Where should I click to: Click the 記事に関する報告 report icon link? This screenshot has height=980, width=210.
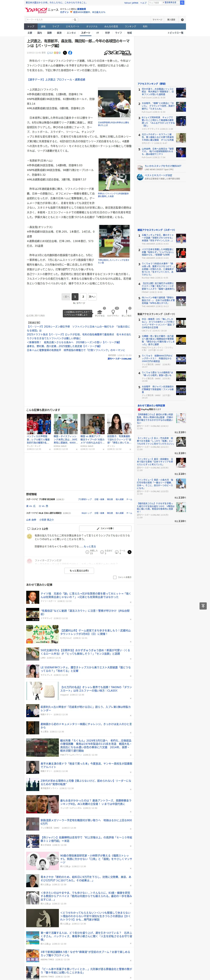click(x=35, y=315)
